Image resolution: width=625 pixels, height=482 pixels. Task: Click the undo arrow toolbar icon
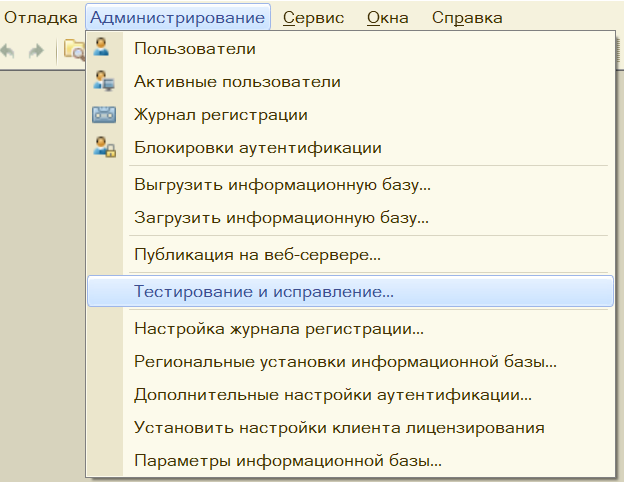(x=8, y=51)
